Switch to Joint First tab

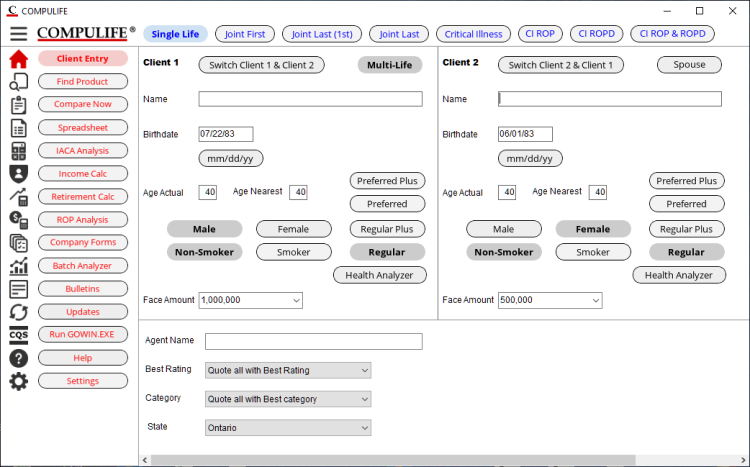[245, 34]
